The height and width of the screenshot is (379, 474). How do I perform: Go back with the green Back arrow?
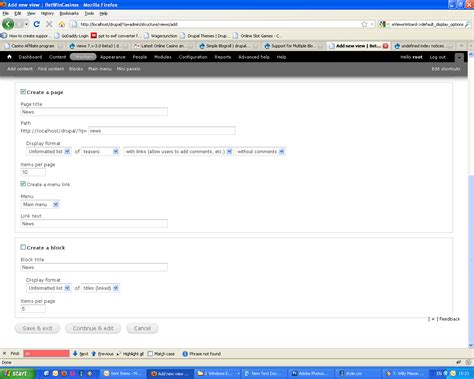coord(8,24)
